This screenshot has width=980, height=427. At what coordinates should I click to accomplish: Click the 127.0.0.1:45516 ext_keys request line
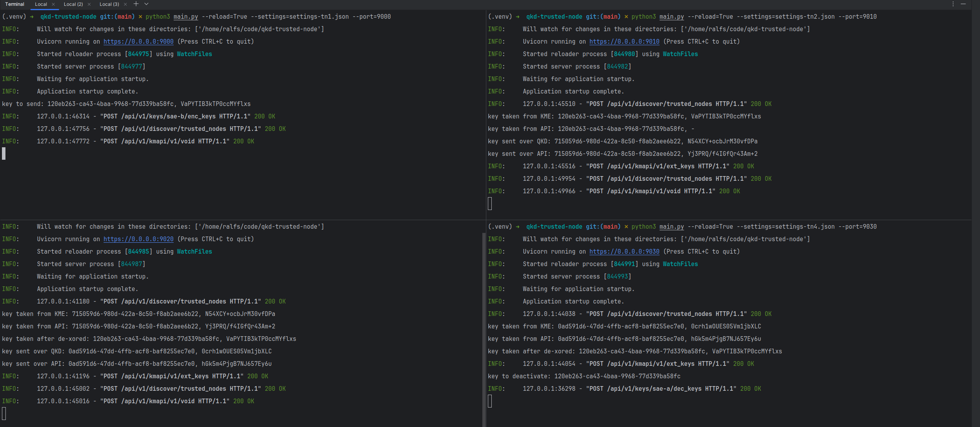pyautogui.click(x=621, y=166)
